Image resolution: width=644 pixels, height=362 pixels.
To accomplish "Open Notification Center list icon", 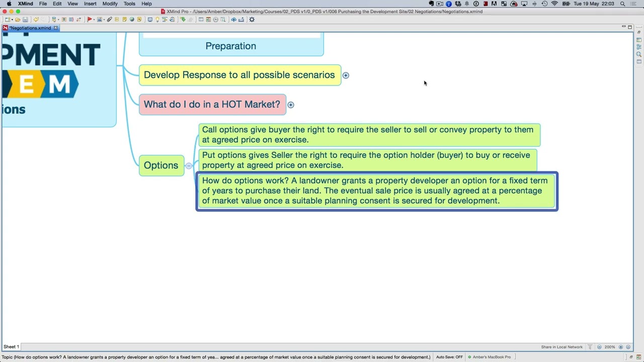I will 634,4.
